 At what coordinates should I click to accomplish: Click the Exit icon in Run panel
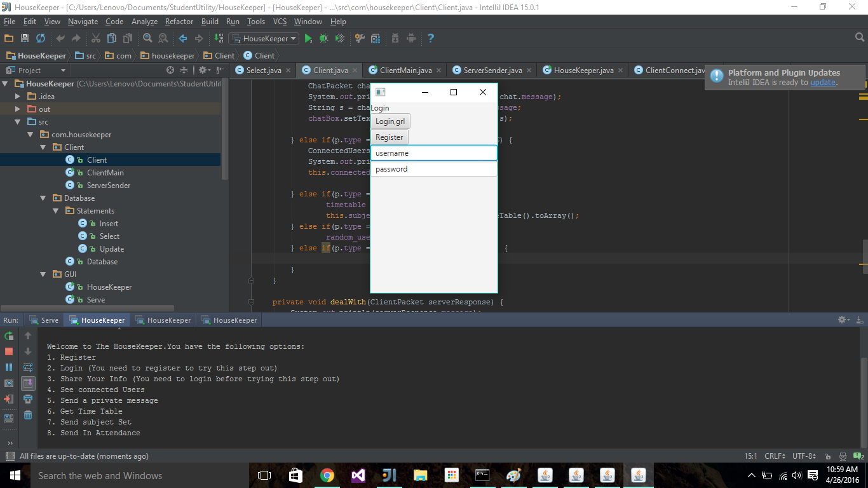pyautogui.click(x=9, y=399)
